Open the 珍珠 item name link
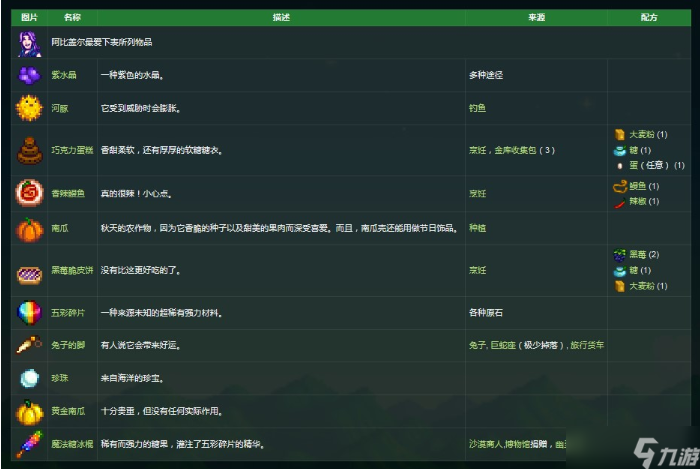 point(60,378)
